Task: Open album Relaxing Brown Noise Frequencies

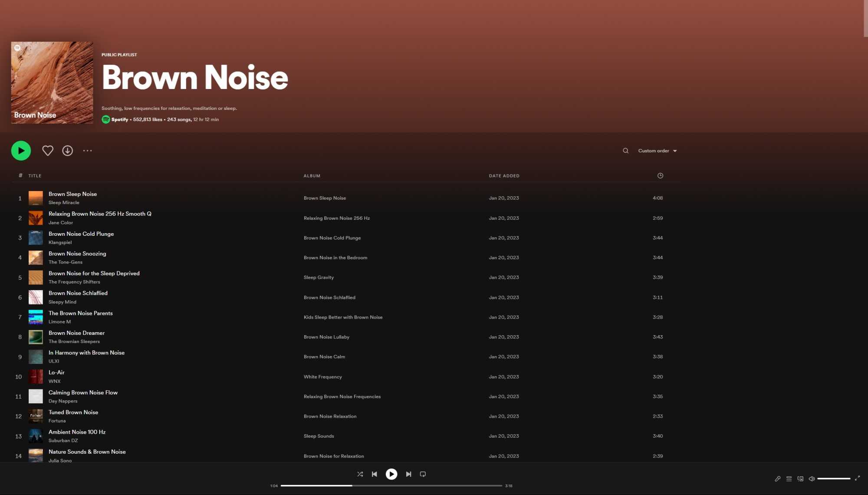Action: click(342, 396)
